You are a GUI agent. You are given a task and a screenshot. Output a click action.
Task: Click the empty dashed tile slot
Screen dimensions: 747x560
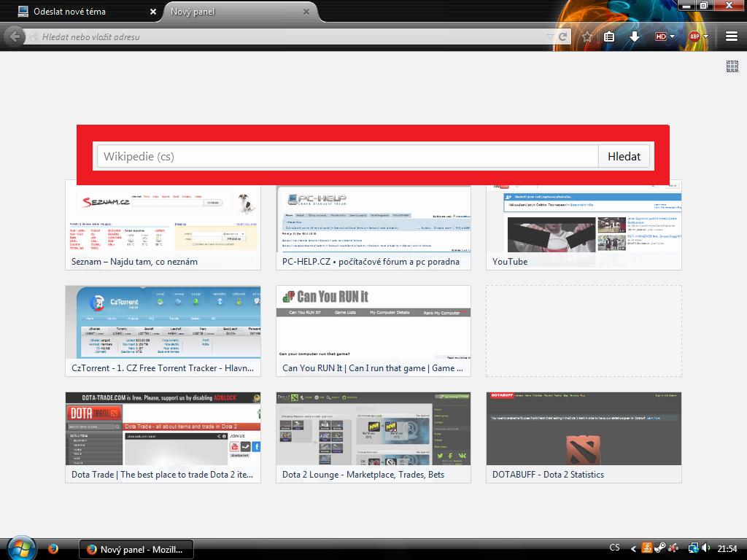coord(584,331)
